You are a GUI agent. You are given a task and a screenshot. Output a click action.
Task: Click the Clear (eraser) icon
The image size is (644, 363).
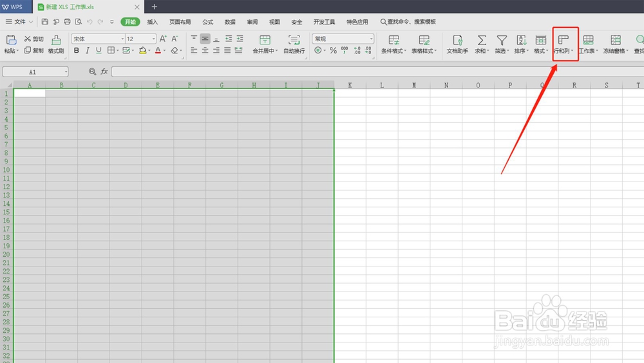click(x=175, y=50)
